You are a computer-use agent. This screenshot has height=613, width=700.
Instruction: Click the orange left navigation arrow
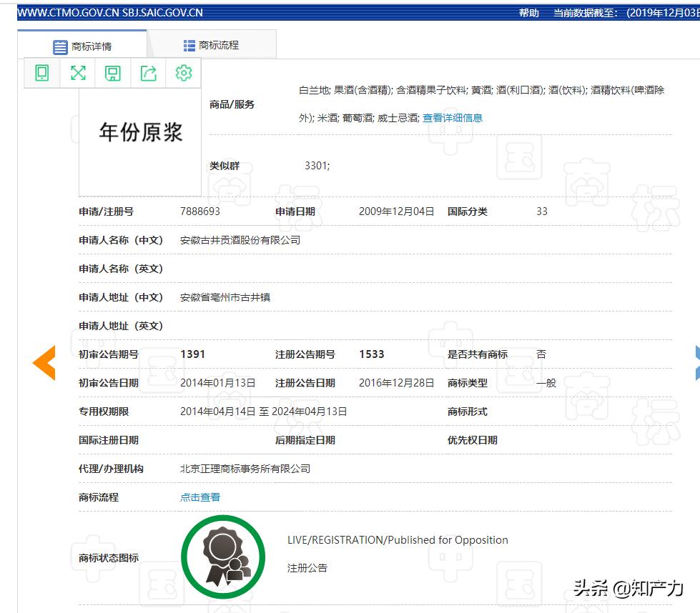(43, 362)
